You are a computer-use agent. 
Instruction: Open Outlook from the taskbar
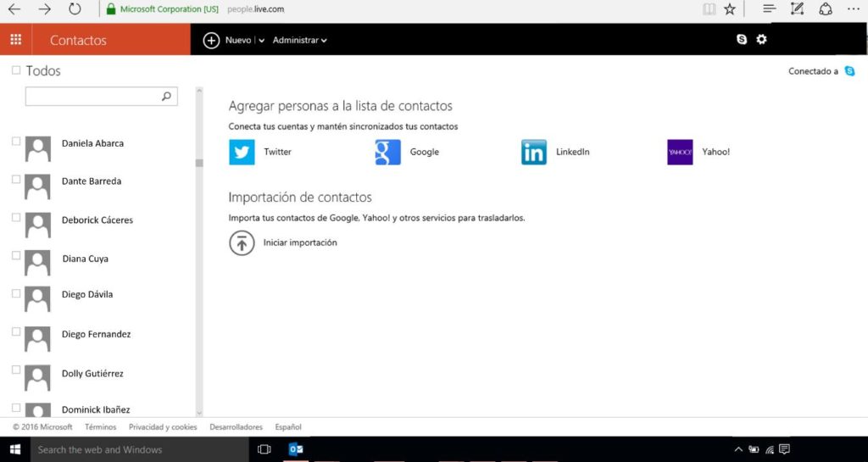[296, 449]
